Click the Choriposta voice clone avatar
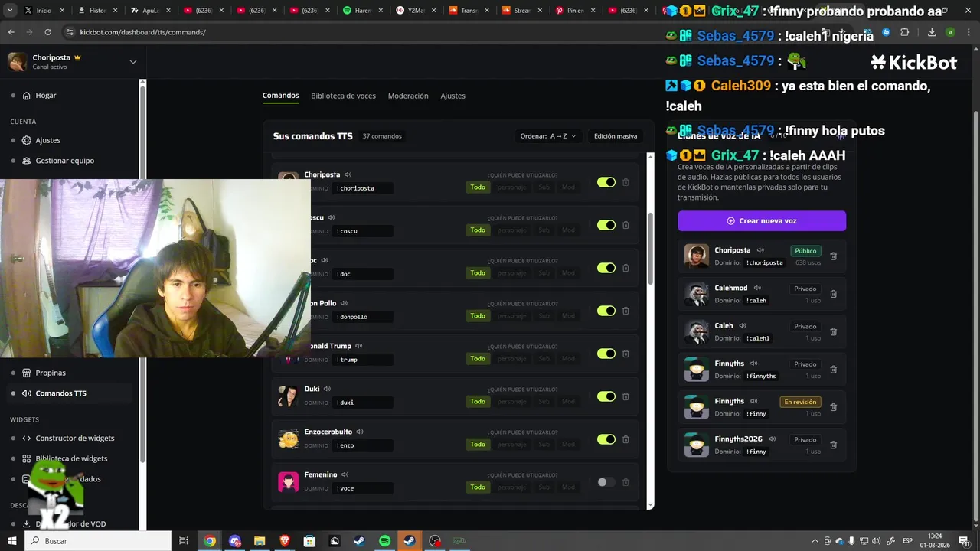 tap(697, 256)
